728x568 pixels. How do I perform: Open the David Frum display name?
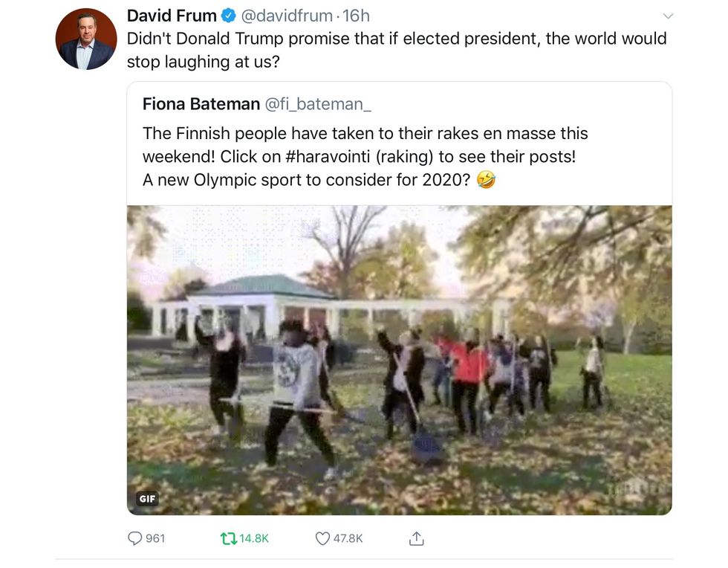(x=172, y=16)
